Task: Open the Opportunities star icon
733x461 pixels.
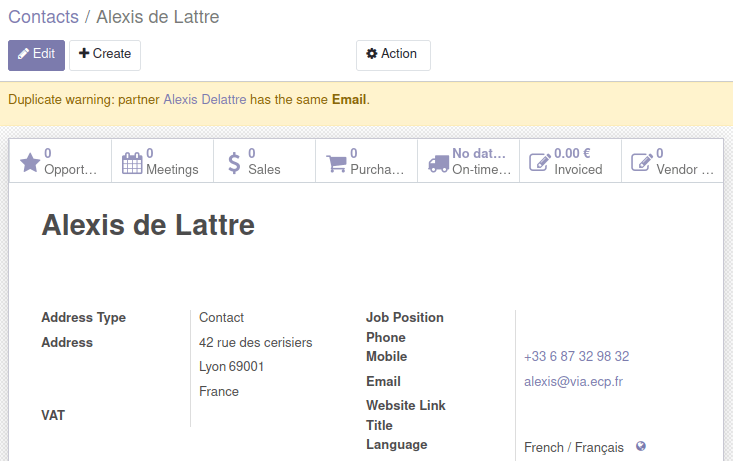Action: pos(30,162)
